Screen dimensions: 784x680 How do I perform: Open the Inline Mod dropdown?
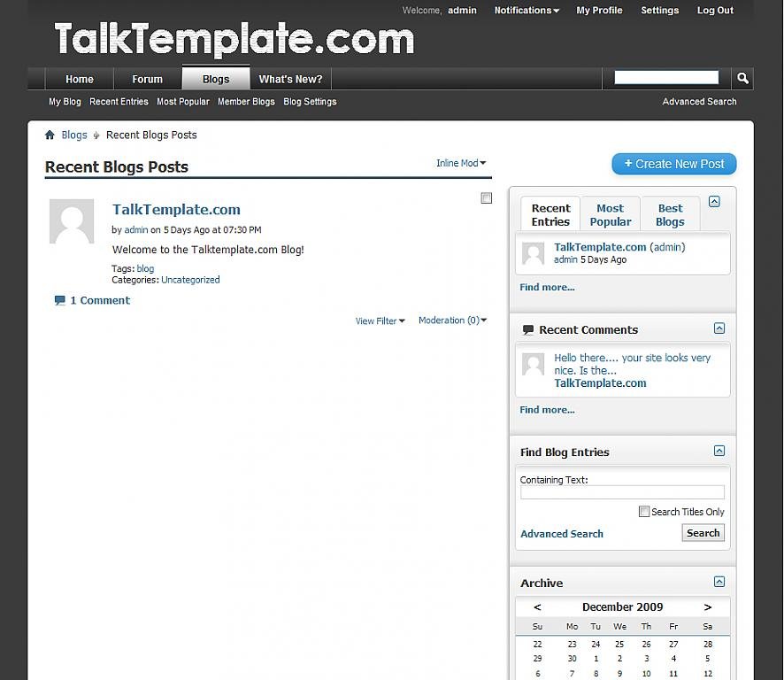click(461, 163)
